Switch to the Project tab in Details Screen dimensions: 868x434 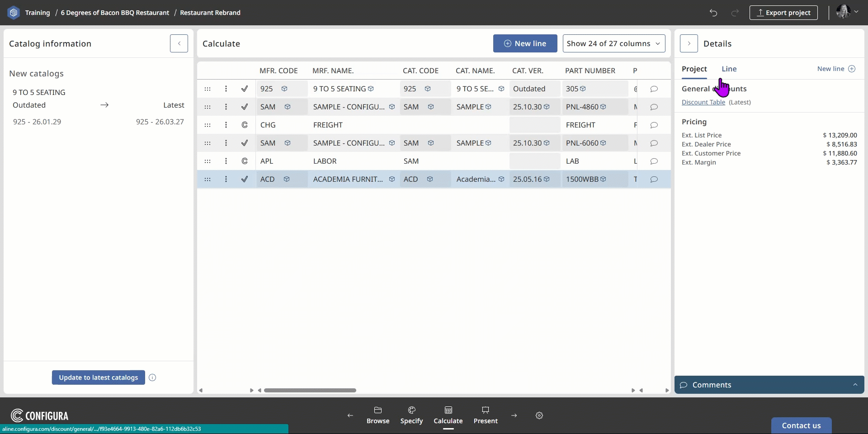tap(694, 69)
